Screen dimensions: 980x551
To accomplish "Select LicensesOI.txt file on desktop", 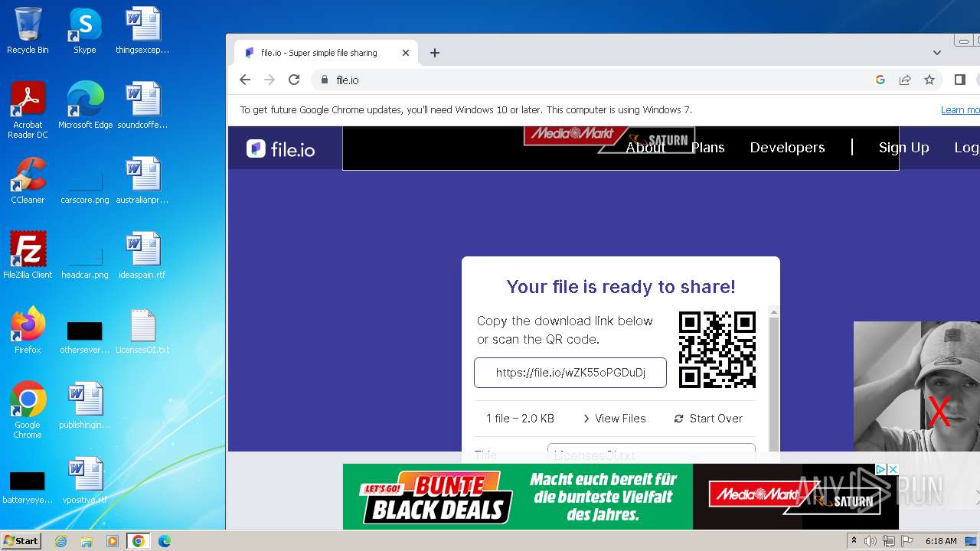I will point(142,331).
